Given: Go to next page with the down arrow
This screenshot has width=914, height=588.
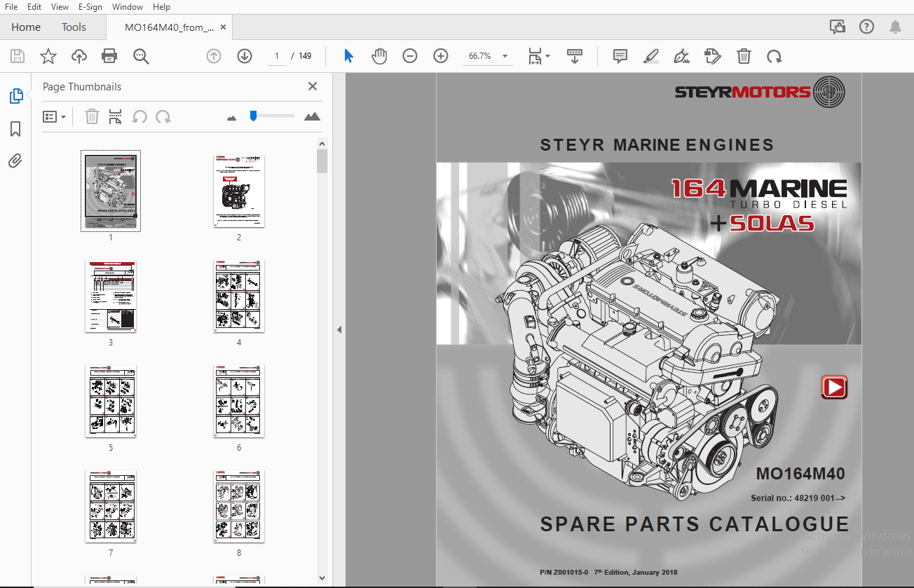Looking at the screenshot, I should tap(245, 56).
